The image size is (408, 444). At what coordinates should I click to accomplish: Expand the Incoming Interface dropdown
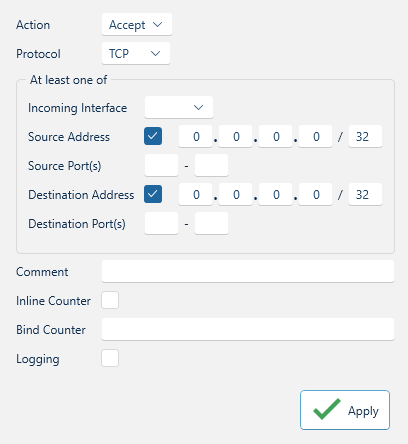tap(179, 107)
